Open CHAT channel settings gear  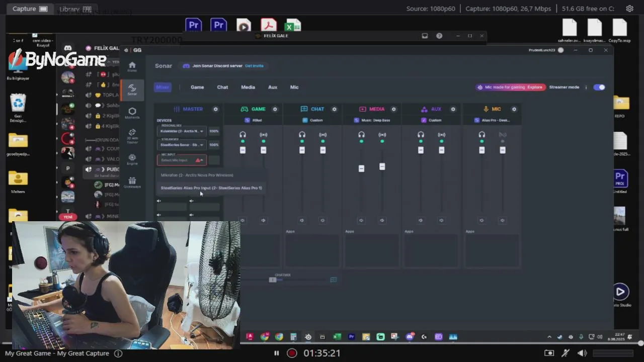(x=334, y=109)
